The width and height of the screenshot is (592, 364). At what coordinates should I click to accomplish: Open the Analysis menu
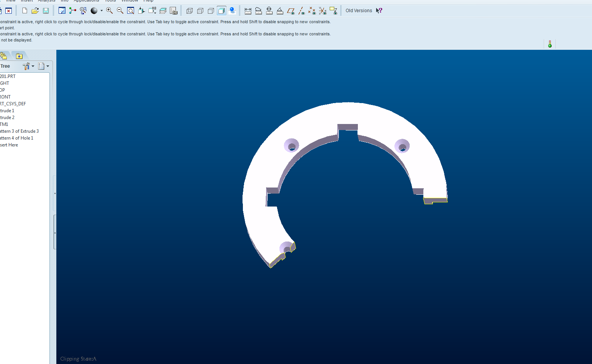point(46,1)
